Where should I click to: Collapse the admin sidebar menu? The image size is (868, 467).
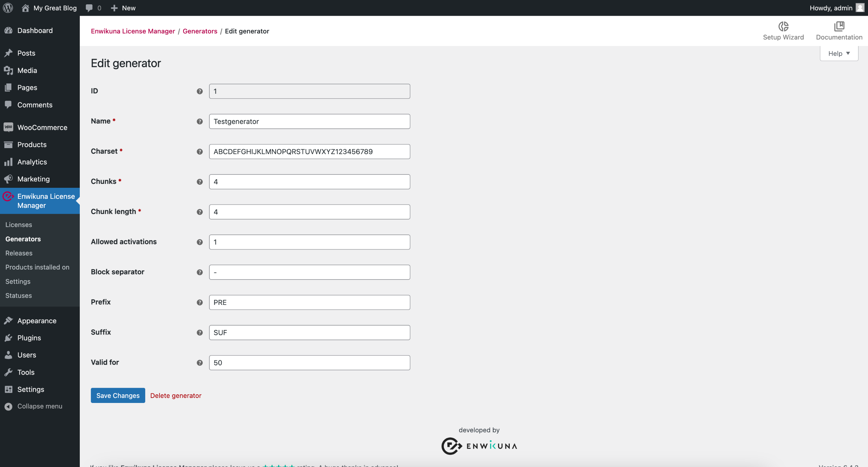(40, 406)
